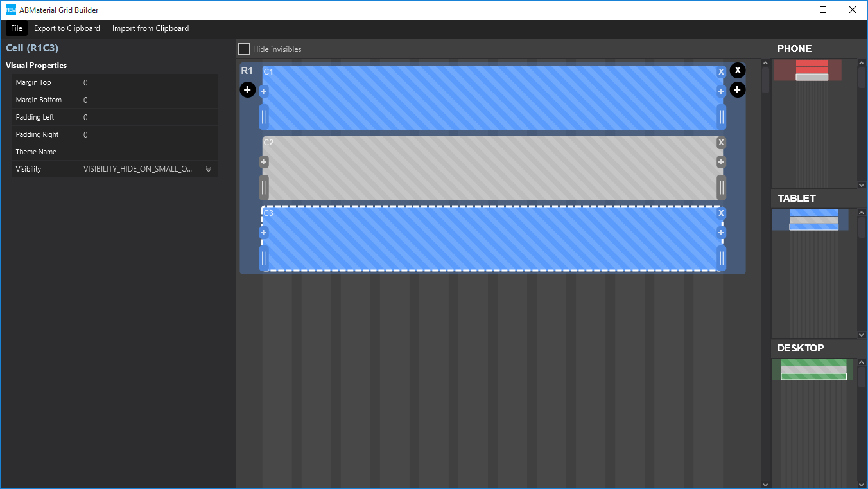This screenshot has width=868, height=489.
Task: Click the TABLET preview thumbnail
Action: (x=810, y=219)
